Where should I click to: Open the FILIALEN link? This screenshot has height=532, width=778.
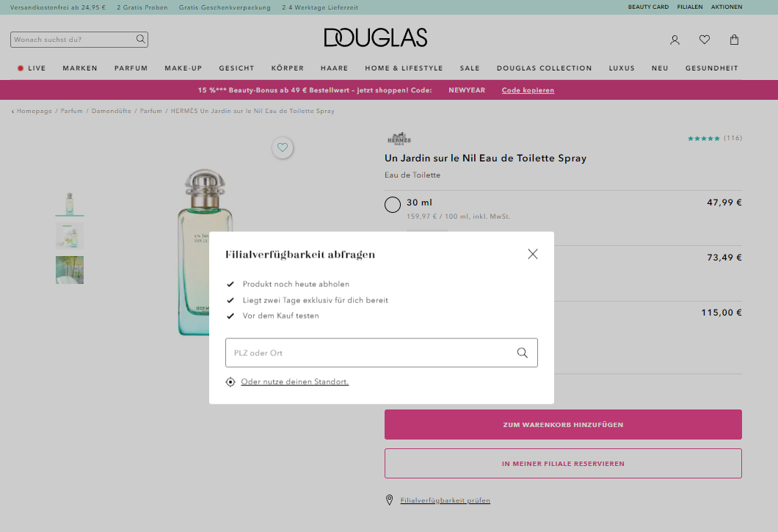(690, 7)
